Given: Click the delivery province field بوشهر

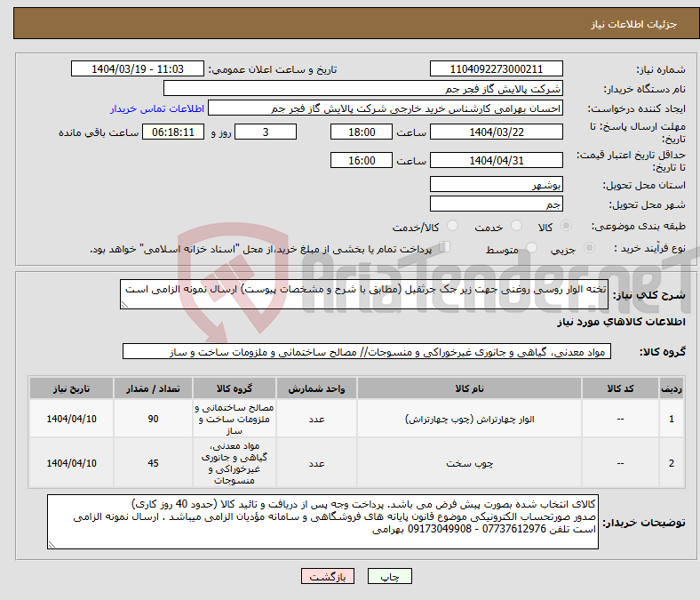Looking at the screenshot, I should (496, 184).
